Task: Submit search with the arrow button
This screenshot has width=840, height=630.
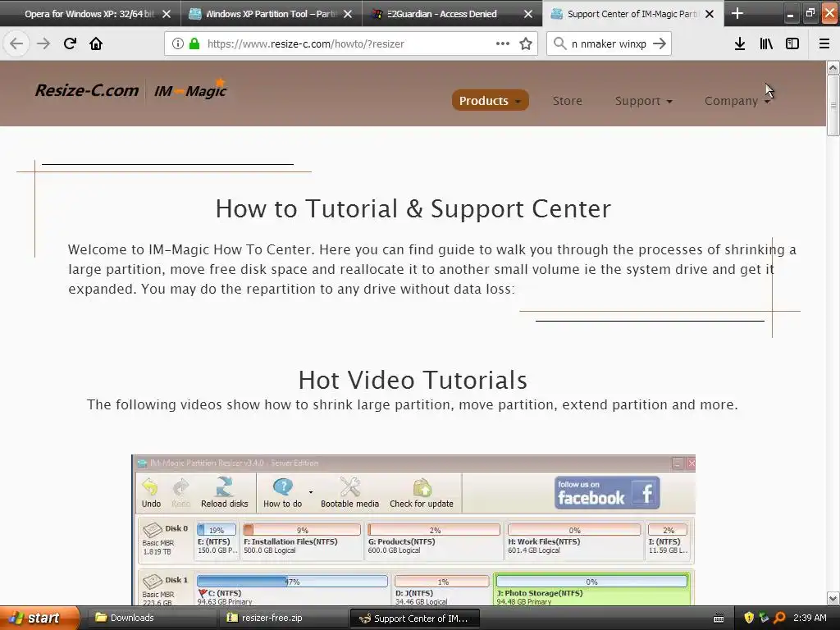Action: tap(660, 43)
